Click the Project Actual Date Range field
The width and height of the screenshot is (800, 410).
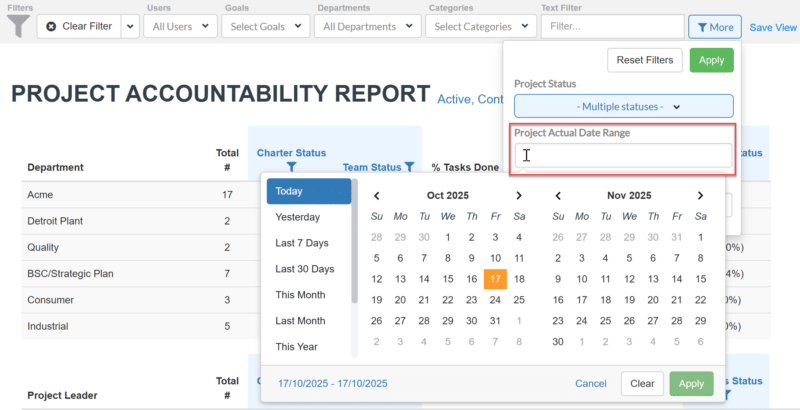click(x=623, y=155)
